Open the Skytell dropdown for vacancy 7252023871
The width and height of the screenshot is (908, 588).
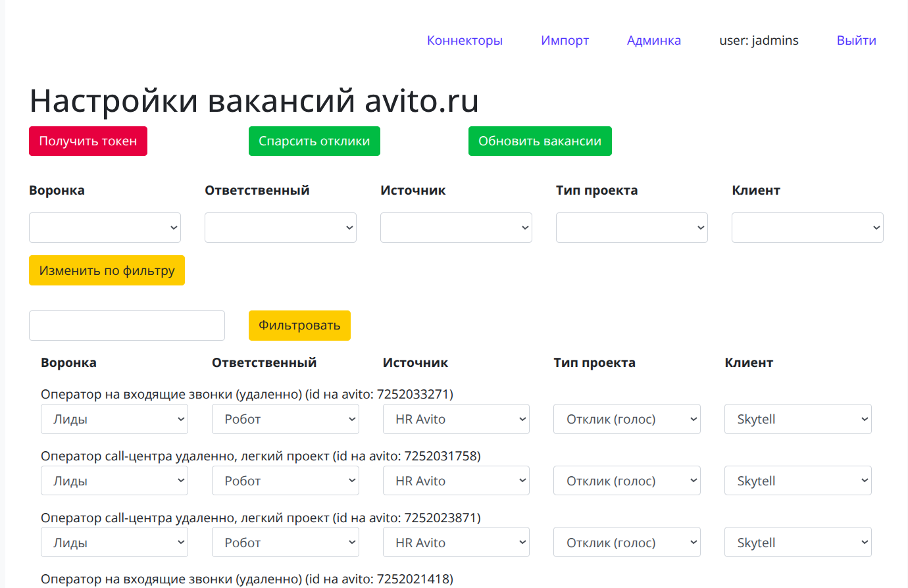click(x=798, y=543)
